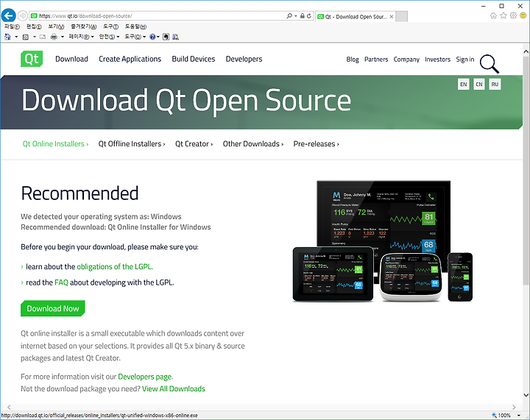Go to the Investors link
The height and width of the screenshot is (420, 530).
click(x=438, y=60)
